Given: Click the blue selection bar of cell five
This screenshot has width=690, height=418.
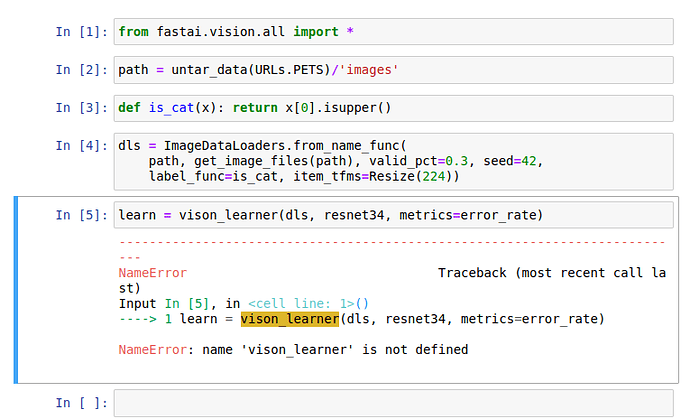Looking at the screenshot, I should [16, 290].
